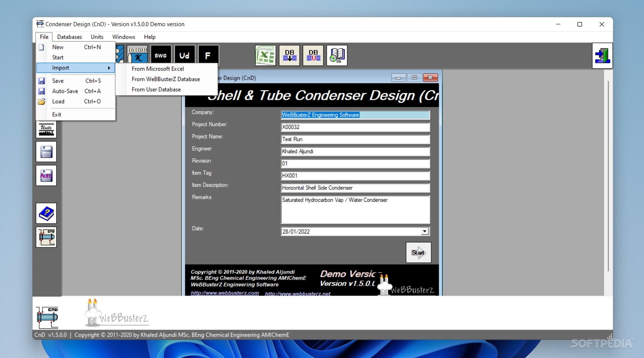Click the WeBBusterZ logo in the bottom bar
The height and width of the screenshot is (358, 644).
116,313
